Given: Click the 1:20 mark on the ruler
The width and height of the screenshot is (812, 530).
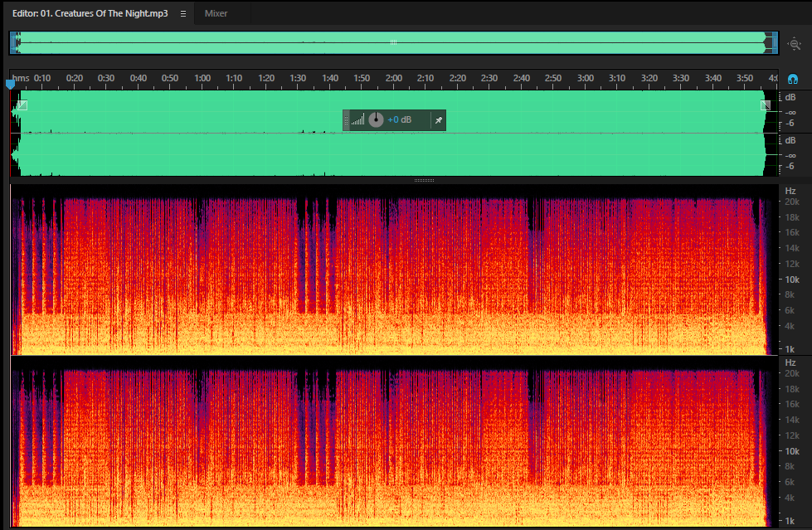Looking at the screenshot, I should (x=266, y=78).
